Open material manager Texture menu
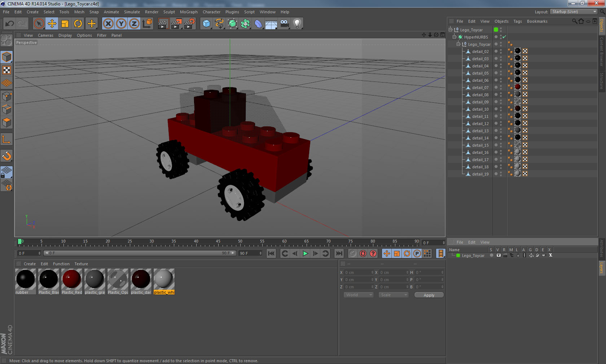This screenshot has width=606, height=364. 81,264
